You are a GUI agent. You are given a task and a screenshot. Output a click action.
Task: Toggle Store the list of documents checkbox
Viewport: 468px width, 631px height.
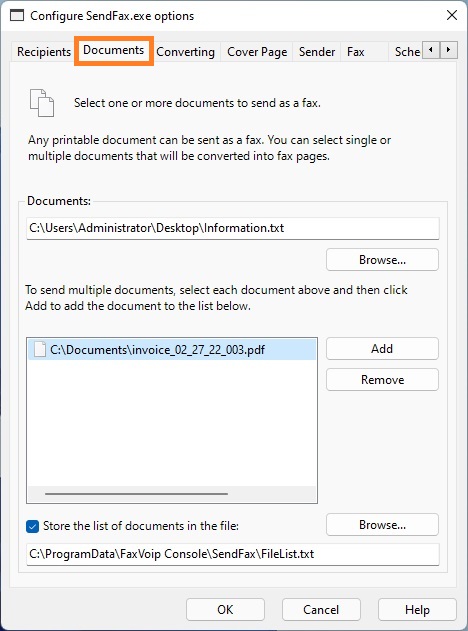tap(32, 526)
